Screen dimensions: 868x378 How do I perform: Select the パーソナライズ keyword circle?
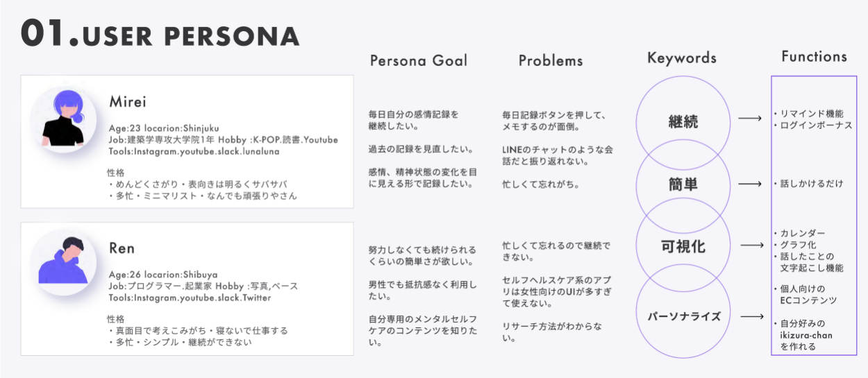coord(683,316)
